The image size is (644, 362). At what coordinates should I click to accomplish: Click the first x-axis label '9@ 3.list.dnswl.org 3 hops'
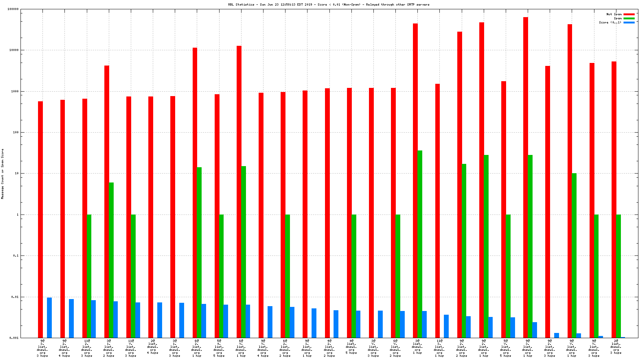(42, 348)
